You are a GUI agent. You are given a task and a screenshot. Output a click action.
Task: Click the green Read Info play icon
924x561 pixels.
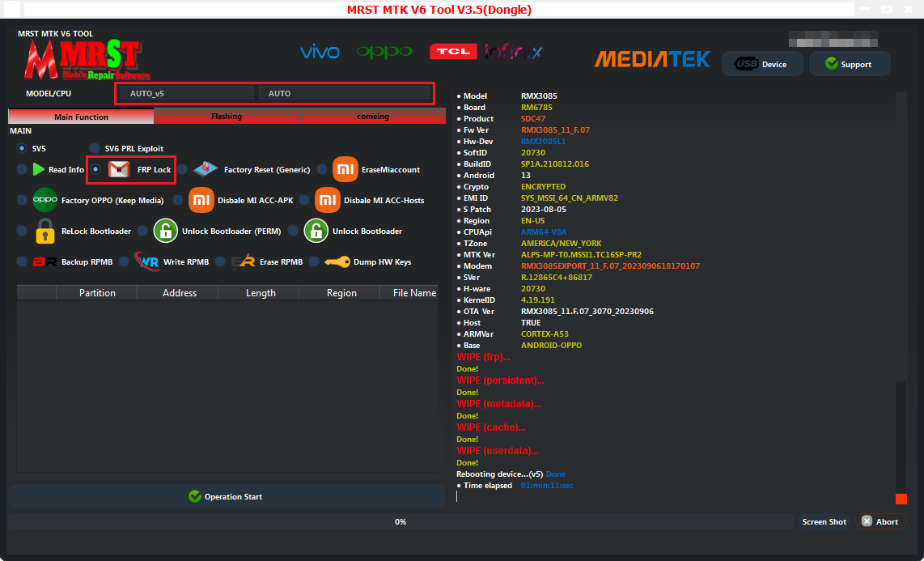point(39,170)
